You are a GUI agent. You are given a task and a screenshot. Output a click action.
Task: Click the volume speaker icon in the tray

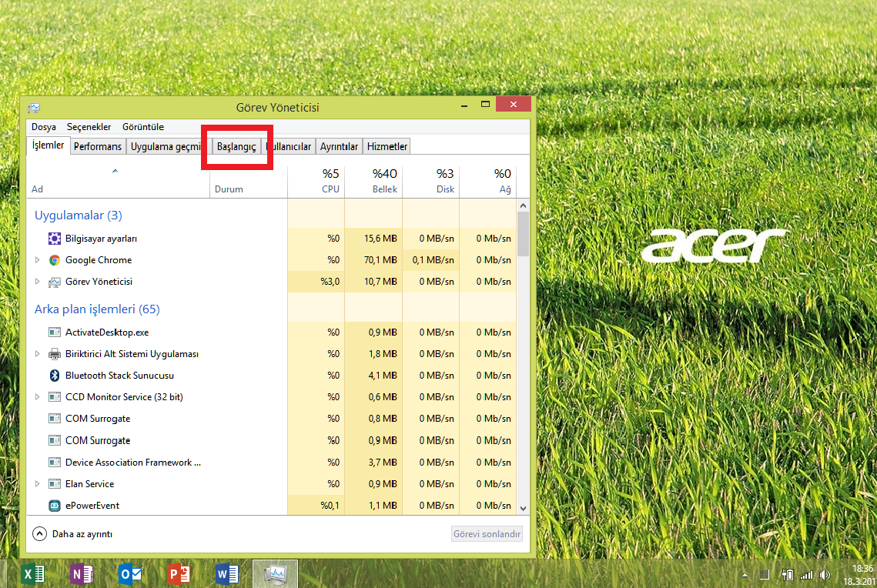[825, 575]
